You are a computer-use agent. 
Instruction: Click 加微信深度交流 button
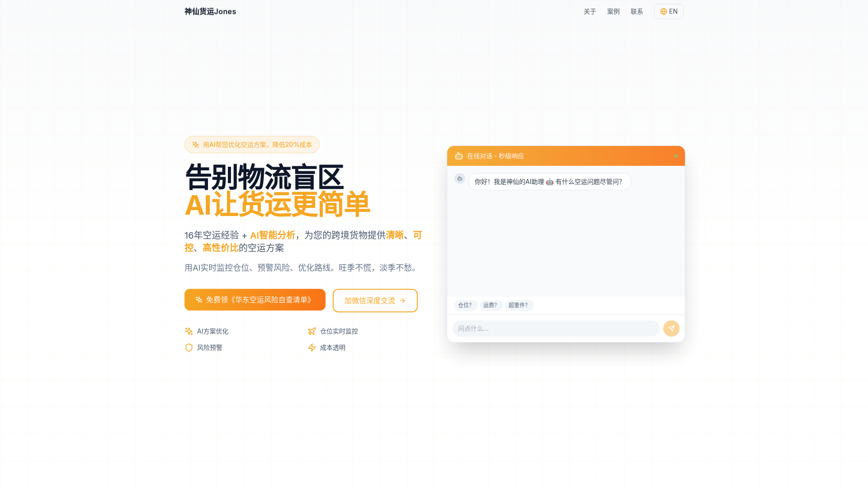(375, 300)
